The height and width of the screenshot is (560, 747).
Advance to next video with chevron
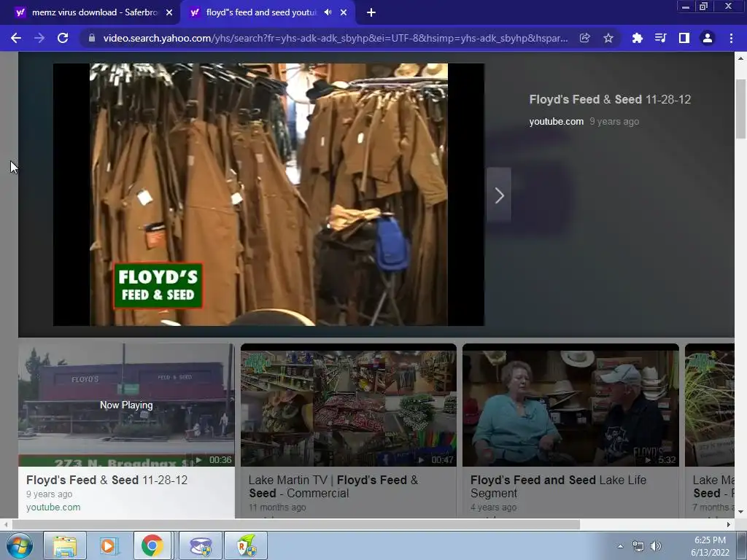pos(499,195)
